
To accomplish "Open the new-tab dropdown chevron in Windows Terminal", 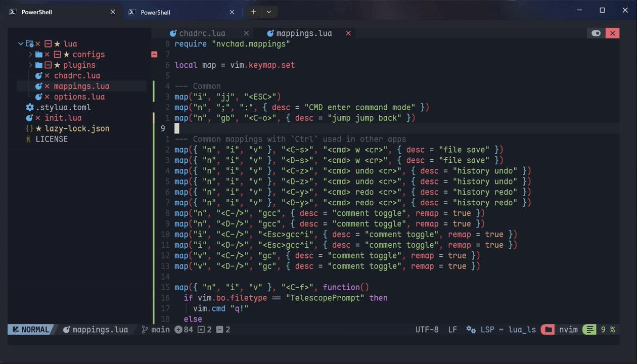I will click(x=268, y=11).
